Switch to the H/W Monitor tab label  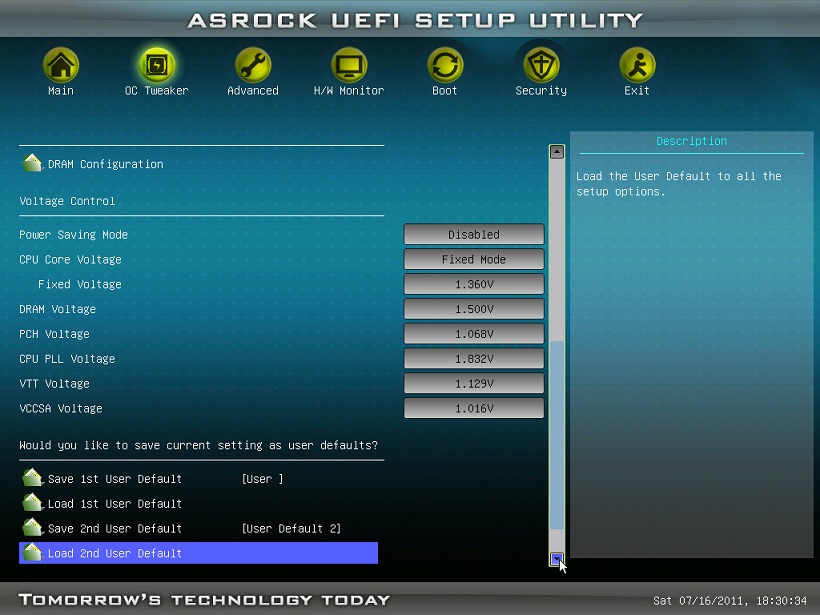(x=349, y=90)
